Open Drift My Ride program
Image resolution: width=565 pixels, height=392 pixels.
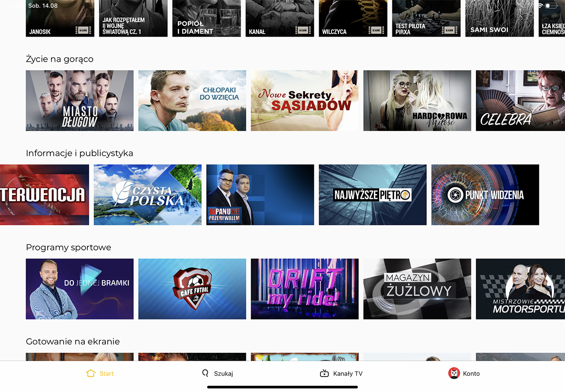tap(305, 289)
